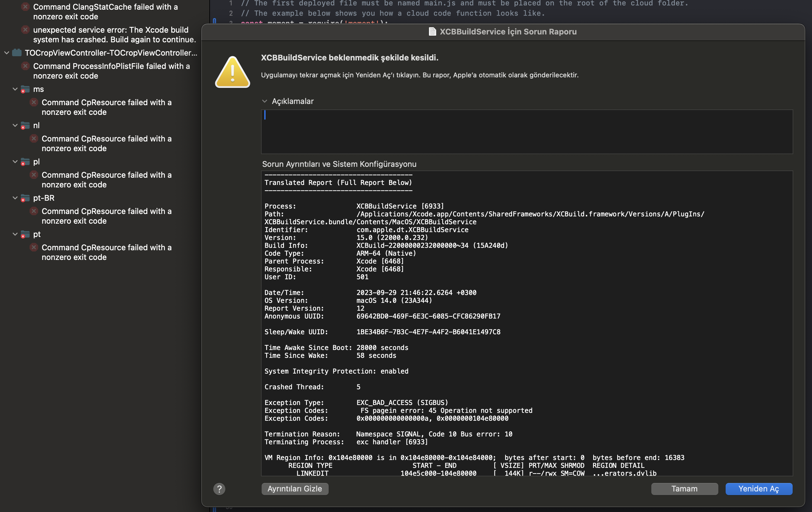Select the ProcessInfoPlistFile failed error message
Image resolution: width=812 pixels, height=512 pixels.
click(x=111, y=71)
